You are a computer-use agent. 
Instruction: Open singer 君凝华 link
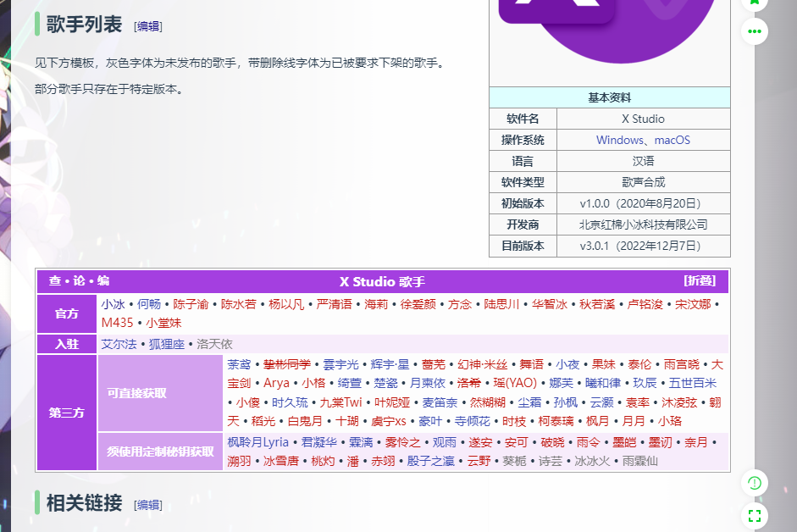tap(318, 442)
